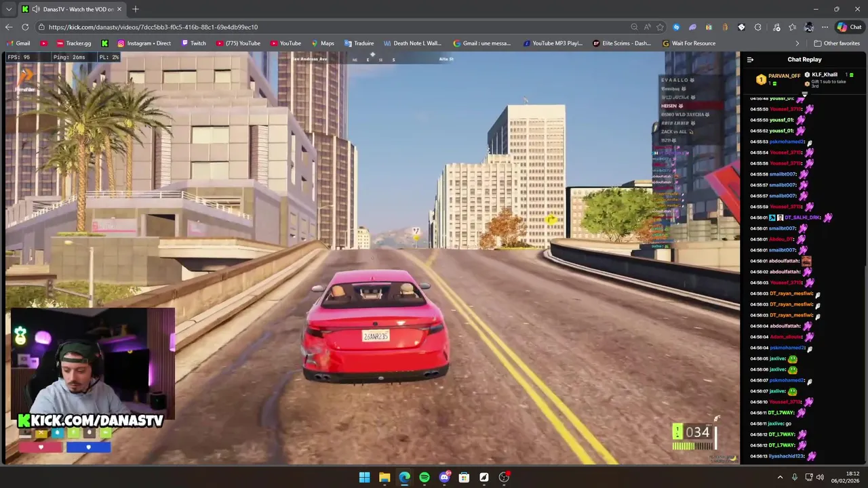Close the DanasTV tab
The image size is (868, 488).
(119, 9)
